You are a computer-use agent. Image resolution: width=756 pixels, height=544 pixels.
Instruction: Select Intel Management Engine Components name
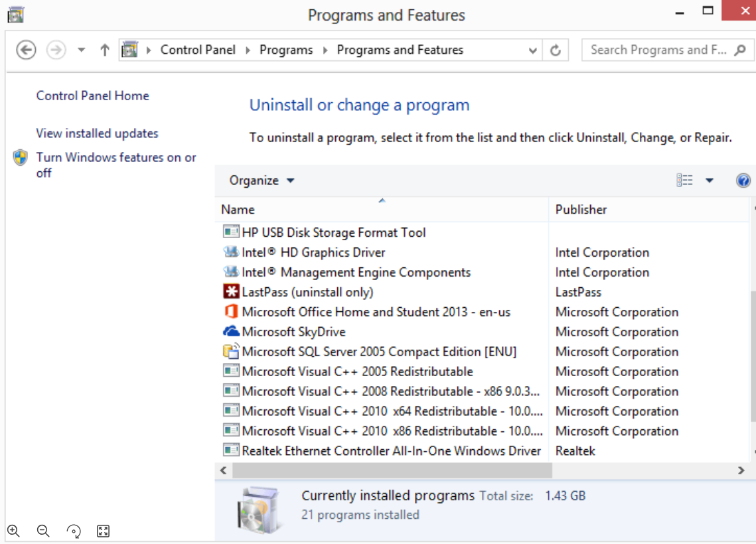(x=356, y=272)
